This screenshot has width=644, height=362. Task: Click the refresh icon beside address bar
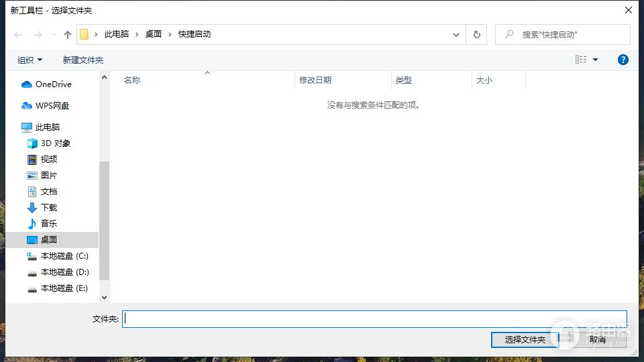tap(476, 34)
